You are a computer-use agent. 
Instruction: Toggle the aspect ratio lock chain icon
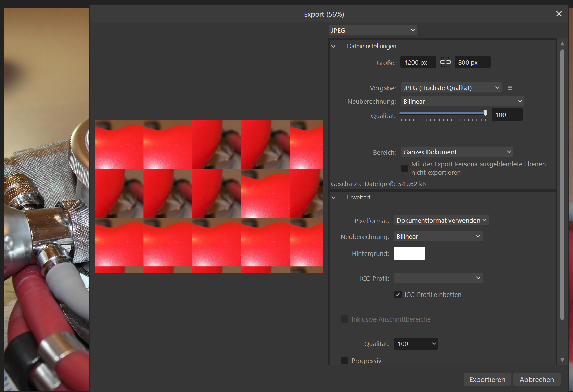coord(445,62)
